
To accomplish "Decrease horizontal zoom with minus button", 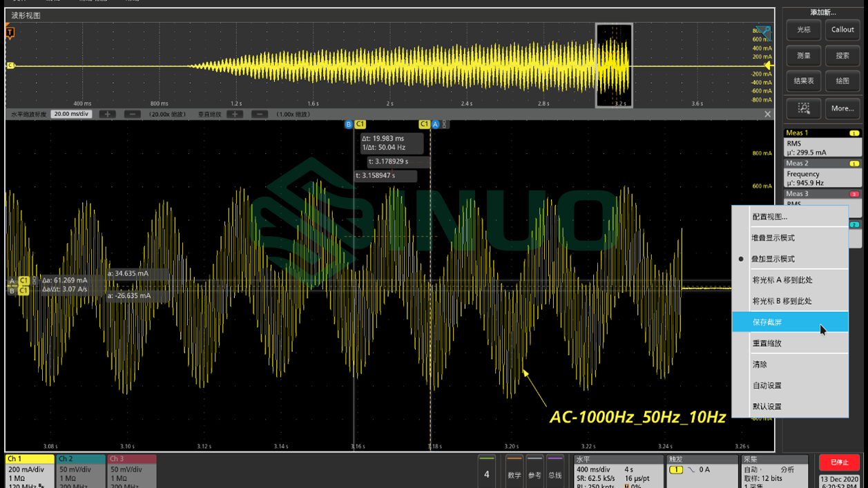I will 132,115.
